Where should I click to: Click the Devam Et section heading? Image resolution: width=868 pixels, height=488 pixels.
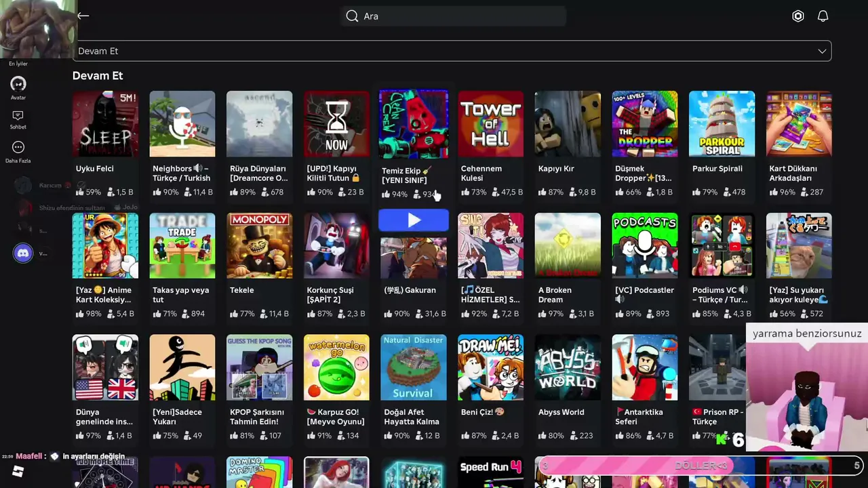[98, 76]
